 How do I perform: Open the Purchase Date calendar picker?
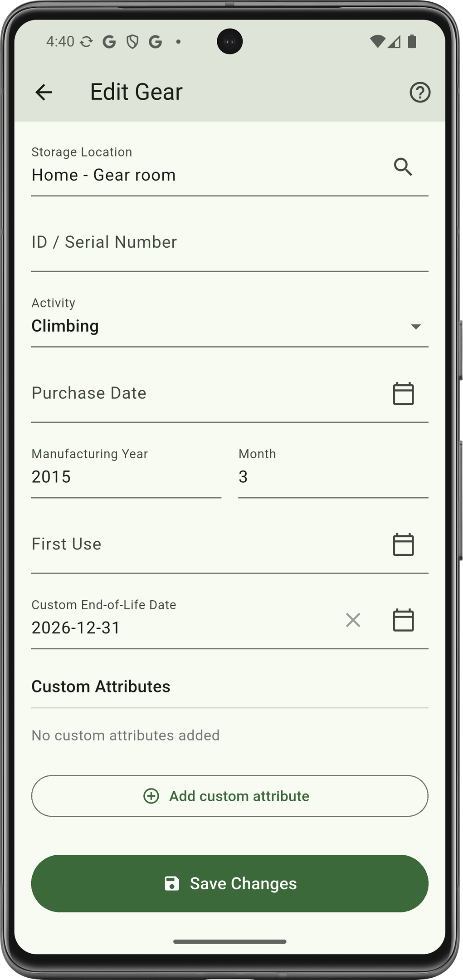pos(403,393)
